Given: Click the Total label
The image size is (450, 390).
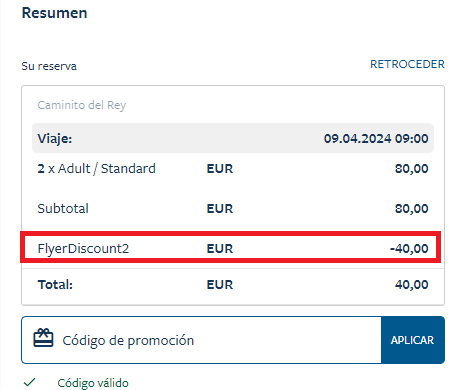Looking at the screenshot, I should (55, 285).
